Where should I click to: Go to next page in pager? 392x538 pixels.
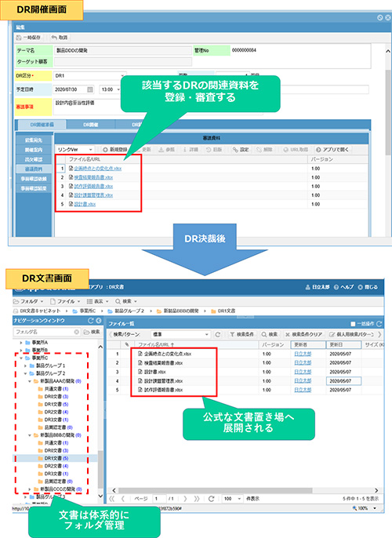tap(185, 499)
